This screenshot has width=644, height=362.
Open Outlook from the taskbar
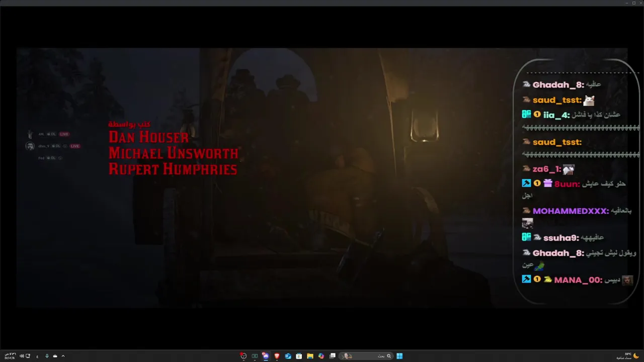[x=288, y=356]
